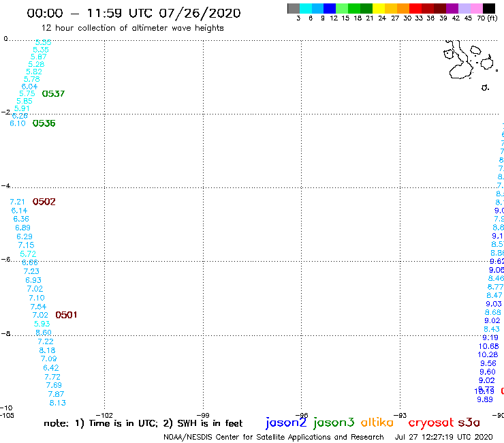This screenshot has height=443, width=504.
Task: Click the s3a satellite label
Action: 469,423
